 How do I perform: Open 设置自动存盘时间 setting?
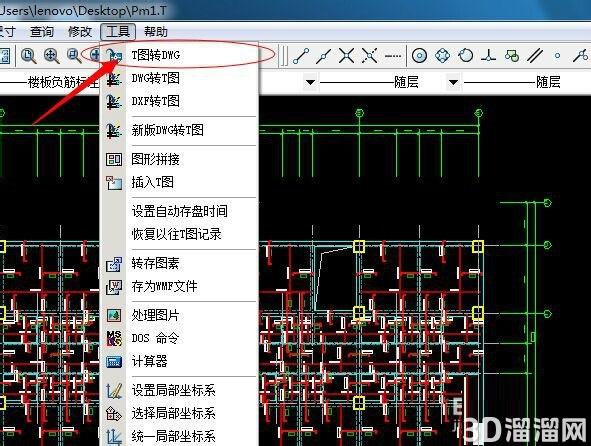[179, 211]
